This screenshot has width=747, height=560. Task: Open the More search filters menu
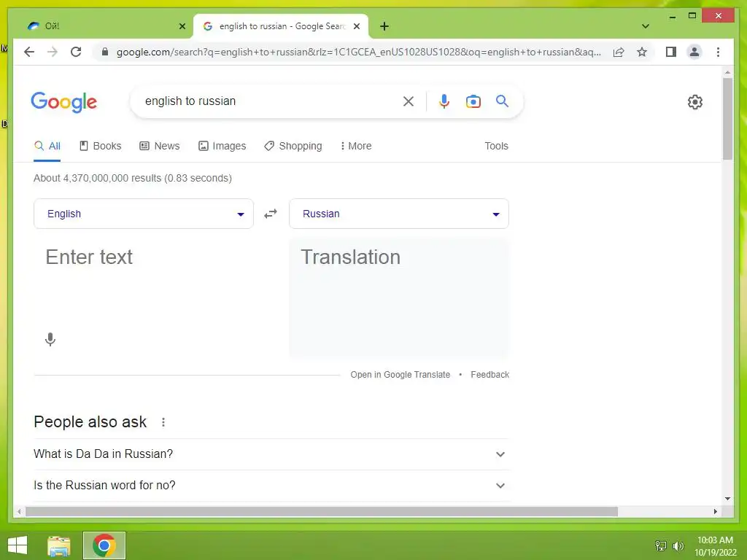(x=356, y=146)
